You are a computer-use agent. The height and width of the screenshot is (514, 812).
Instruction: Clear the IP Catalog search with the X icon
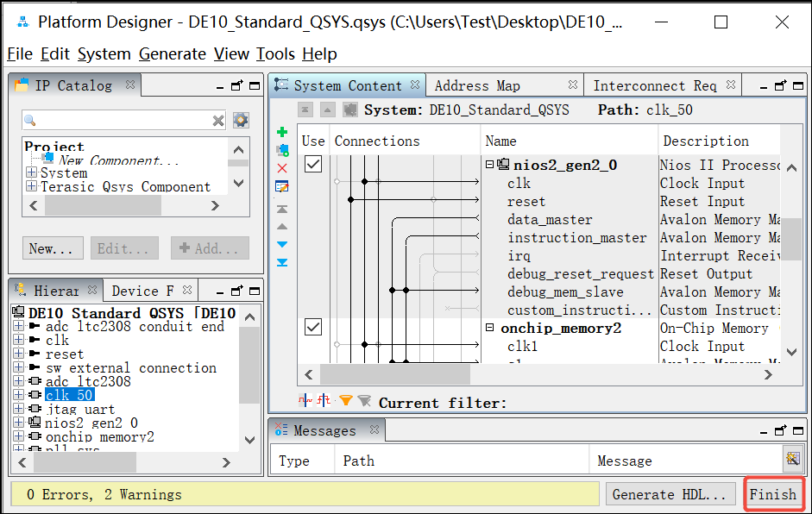pyautogui.click(x=218, y=121)
